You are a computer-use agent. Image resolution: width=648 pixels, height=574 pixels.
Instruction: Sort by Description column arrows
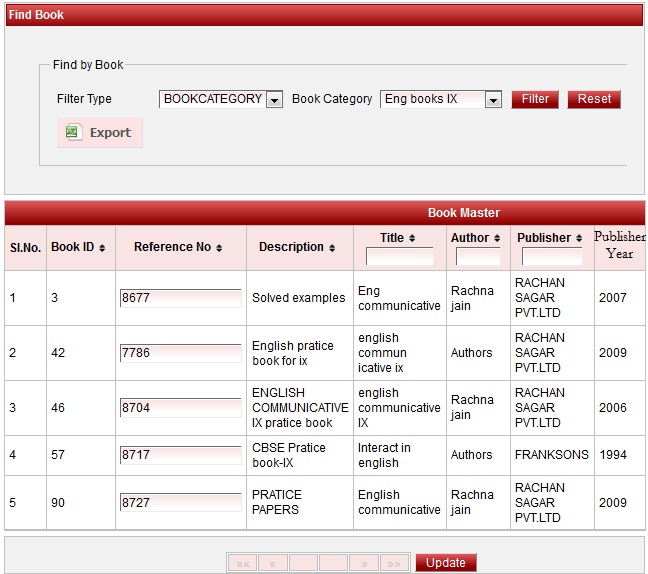coord(332,248)
